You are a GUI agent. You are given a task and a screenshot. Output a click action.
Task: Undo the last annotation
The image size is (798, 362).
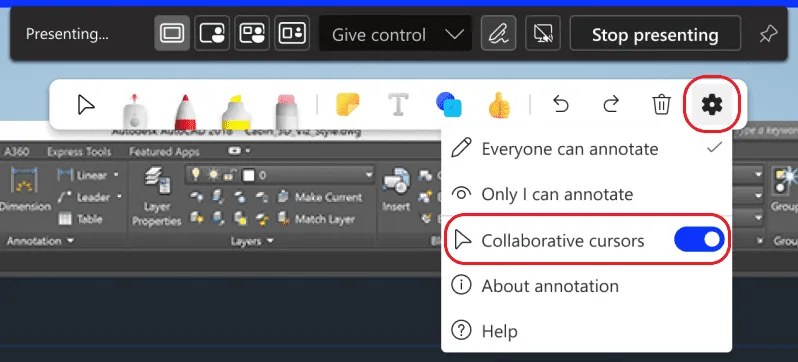(560, 104)
